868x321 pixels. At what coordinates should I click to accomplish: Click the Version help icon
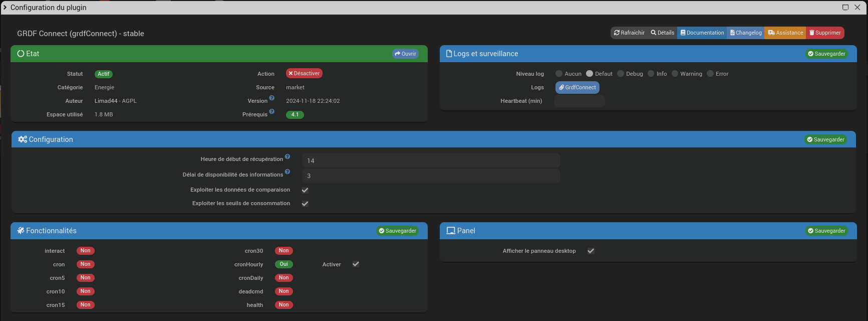[272, 98]
